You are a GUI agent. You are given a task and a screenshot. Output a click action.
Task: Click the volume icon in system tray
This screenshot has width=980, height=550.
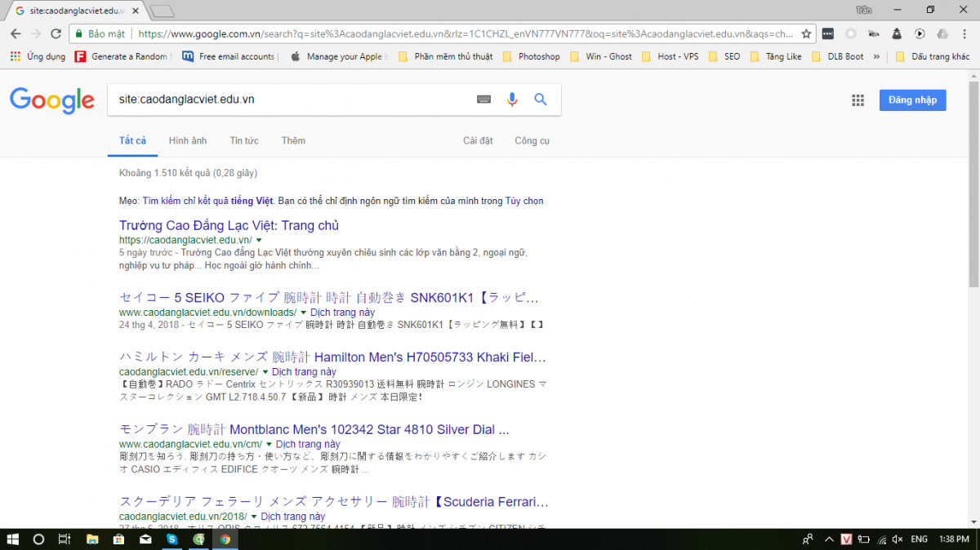[898, 539]
